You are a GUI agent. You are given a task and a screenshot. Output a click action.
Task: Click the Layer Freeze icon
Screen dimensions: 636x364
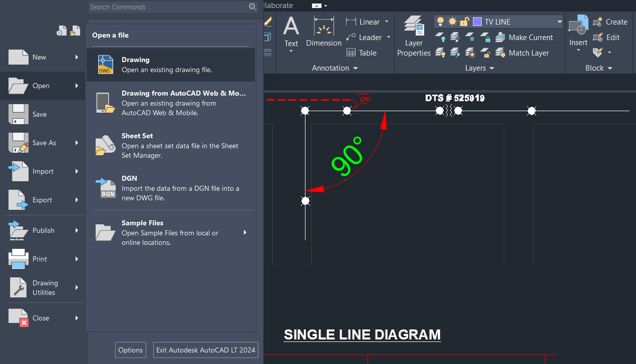point(470,37)
